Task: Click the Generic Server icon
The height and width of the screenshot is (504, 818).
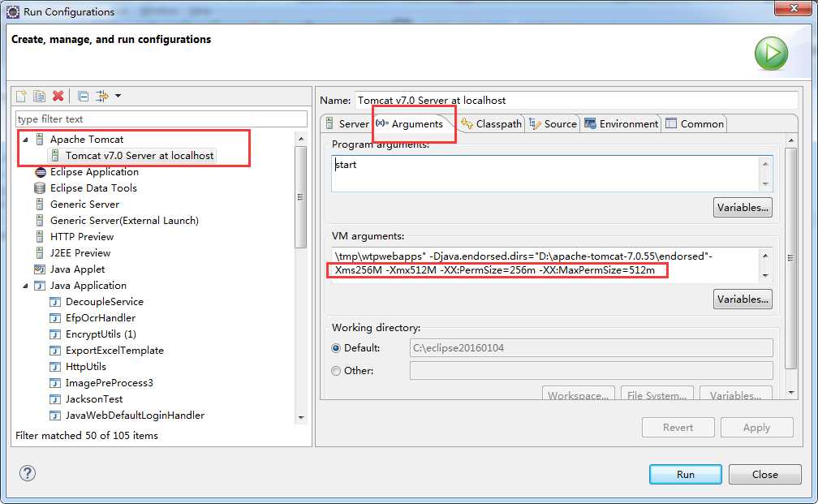Action: coord(40,204)
